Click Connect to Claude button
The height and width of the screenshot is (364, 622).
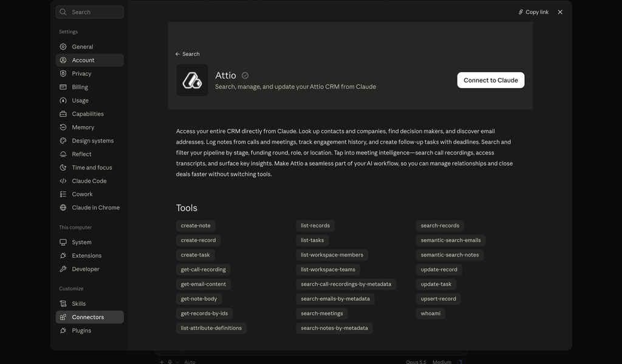[x=491, y=80]
